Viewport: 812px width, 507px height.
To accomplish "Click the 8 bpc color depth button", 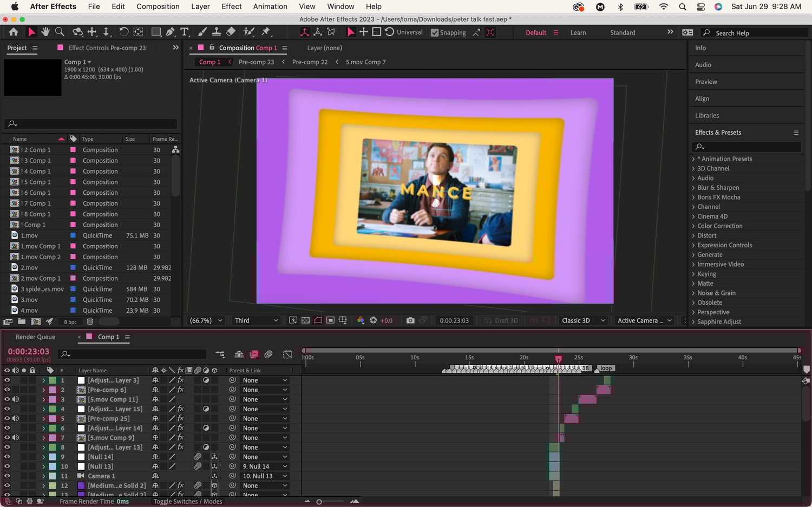I will 70,322.
